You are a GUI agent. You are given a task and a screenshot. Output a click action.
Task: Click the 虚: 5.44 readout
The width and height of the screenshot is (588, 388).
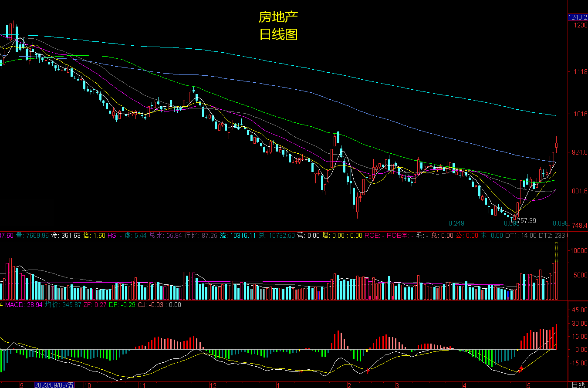[x=135, y=236]
